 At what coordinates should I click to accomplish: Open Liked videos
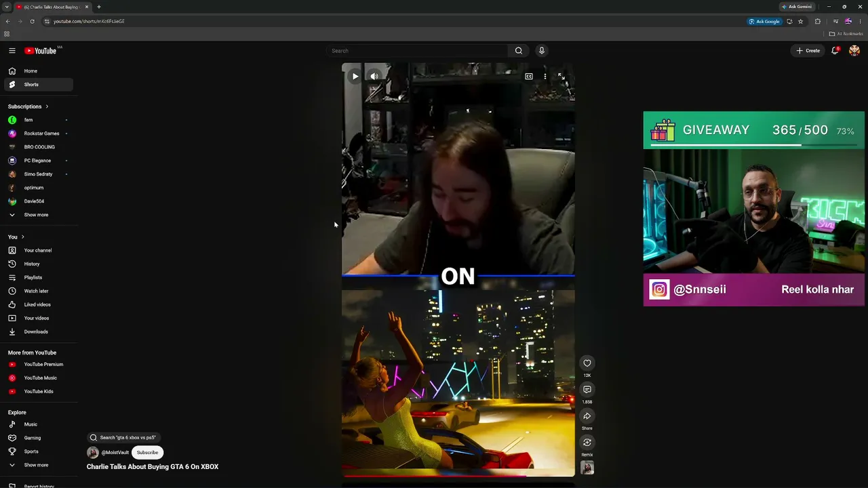(x=39, y=305)
